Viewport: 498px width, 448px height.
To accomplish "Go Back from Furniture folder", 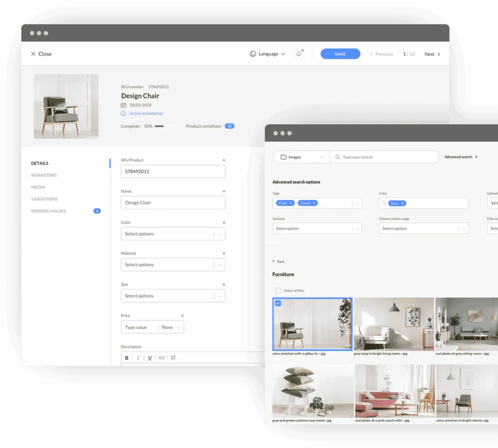I will tap(279, 261).
